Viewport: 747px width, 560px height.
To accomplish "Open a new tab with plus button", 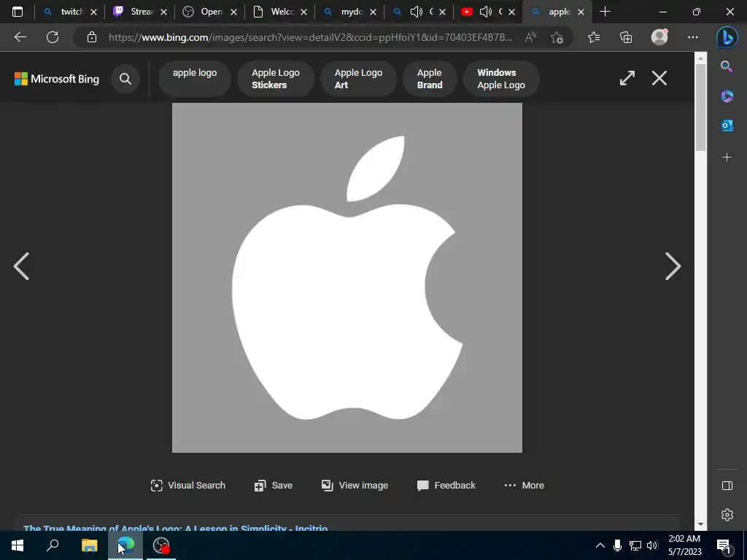I will (605, 12).
